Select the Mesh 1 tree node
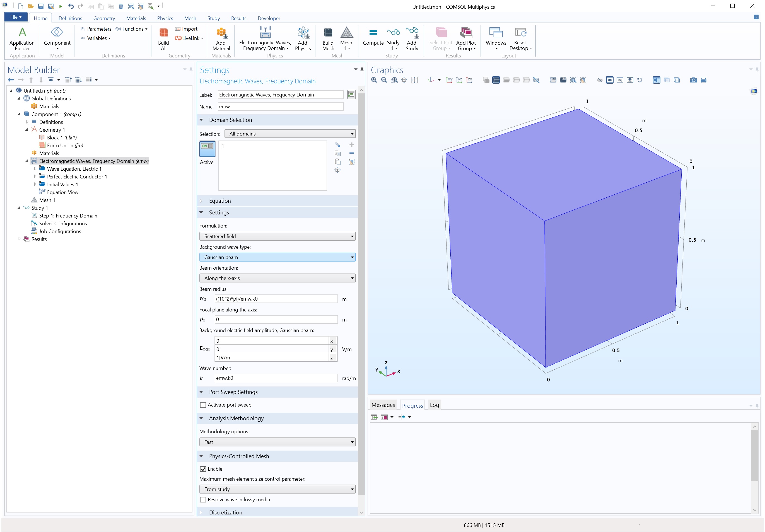765x532 pixels. tap(47, 200)
